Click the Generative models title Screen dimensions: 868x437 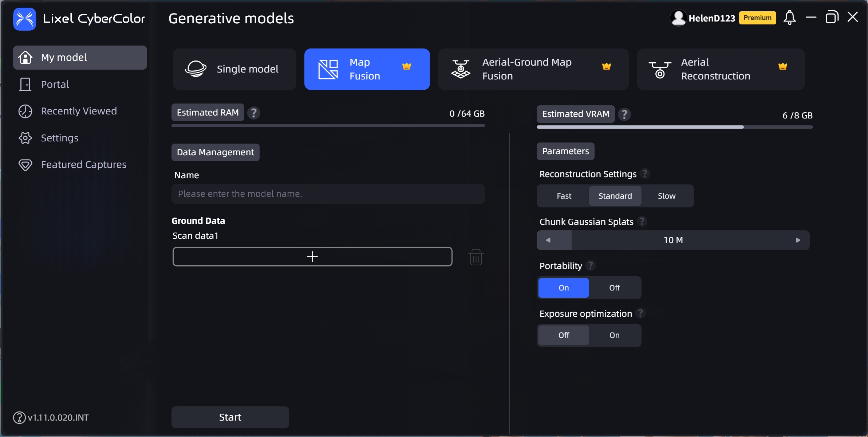(231, 18)
